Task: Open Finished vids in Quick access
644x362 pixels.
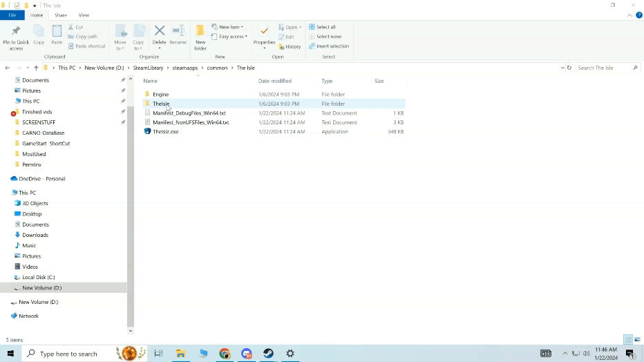Action: pos(37,112)
